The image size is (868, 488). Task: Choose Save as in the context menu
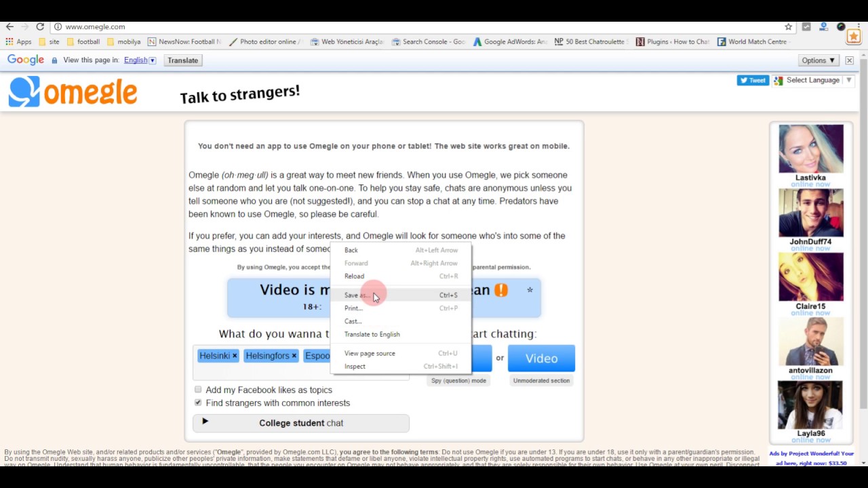(x=400, y=295)
